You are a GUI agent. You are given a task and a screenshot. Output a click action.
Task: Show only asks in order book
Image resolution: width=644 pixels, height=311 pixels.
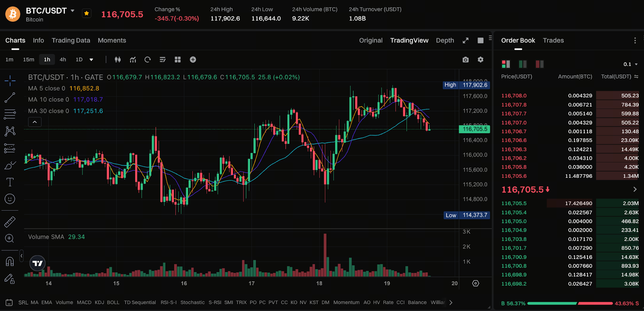coord(540,64)
